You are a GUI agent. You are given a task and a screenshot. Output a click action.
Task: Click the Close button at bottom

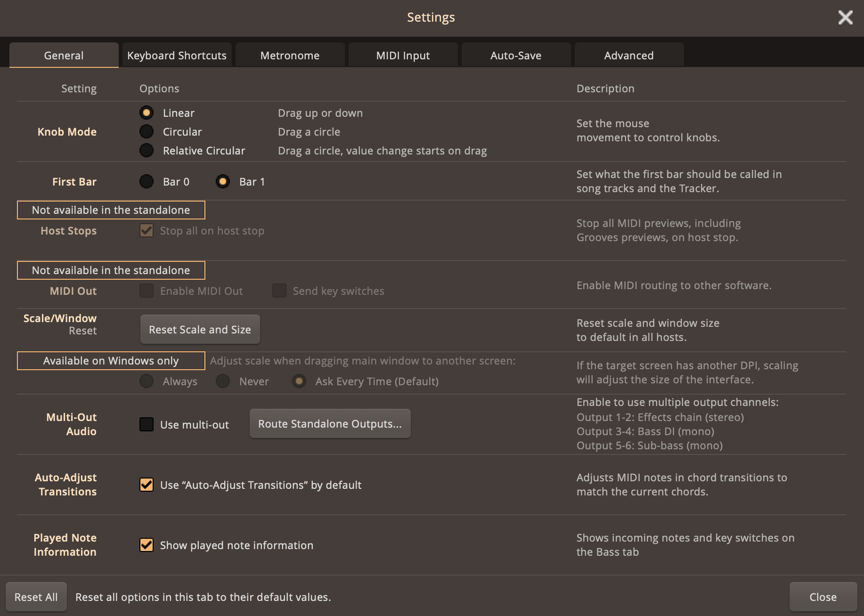point(823,597)
